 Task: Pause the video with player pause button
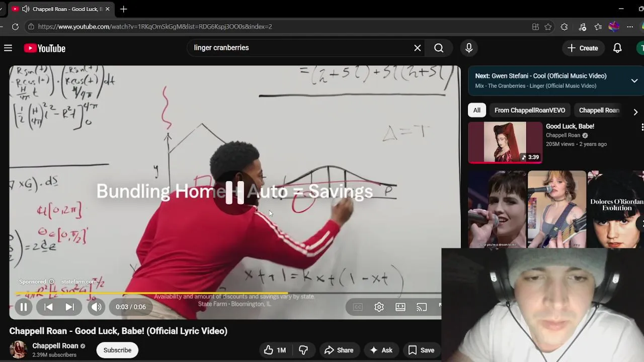(24, 307)
